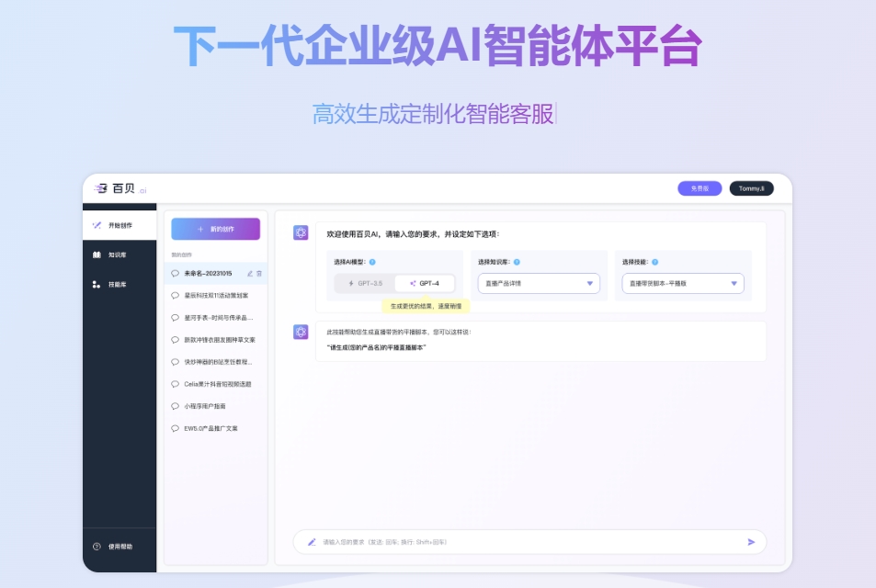Click the help icon next to 选择AI模型
This screenshot has height=588, width=876.
(370, 260)
